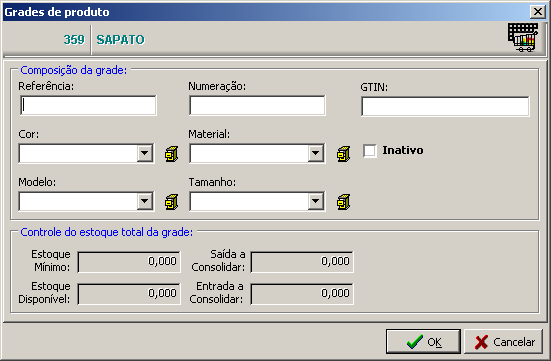
Task: Open the Cor registry lookup icon
Action: pyautogui.click(x=171, y=154)
